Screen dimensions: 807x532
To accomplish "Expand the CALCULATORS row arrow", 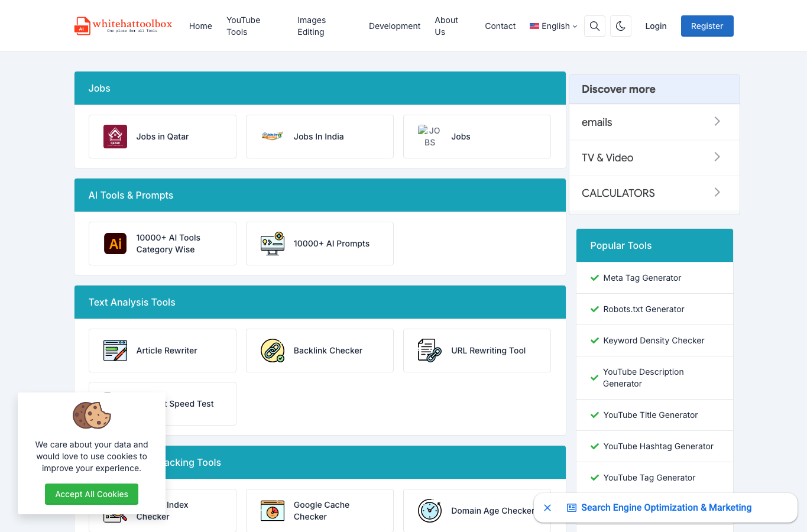I will (x=717, y=192).
